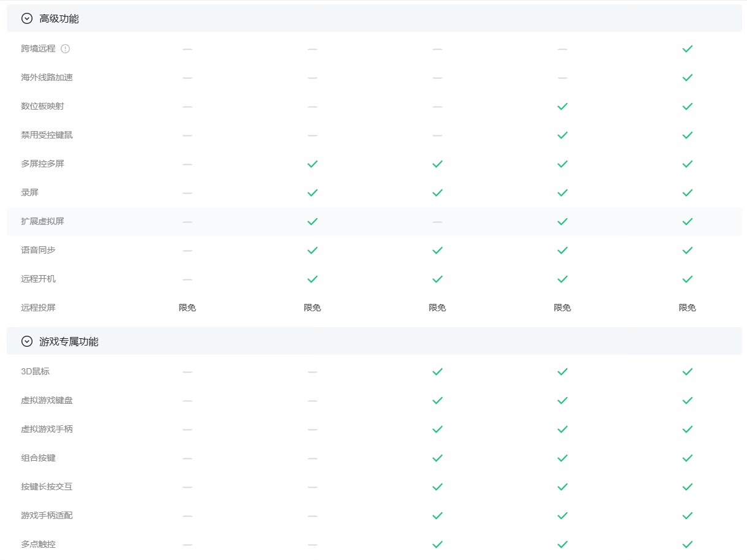Image resolution: width=747 pixels, height=560 pixels.
Task: Click the 远程投屏 row label
Action: point(38,308)
